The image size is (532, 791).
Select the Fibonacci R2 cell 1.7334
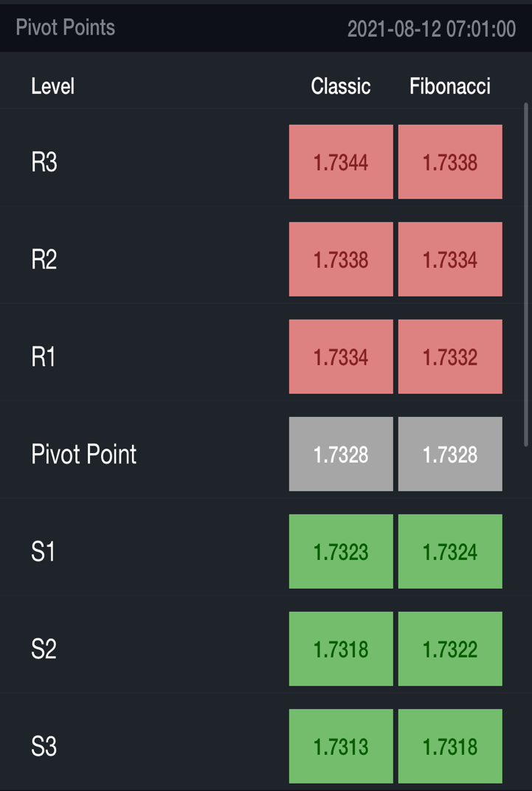pyautogui.click(x=450, y=259)
